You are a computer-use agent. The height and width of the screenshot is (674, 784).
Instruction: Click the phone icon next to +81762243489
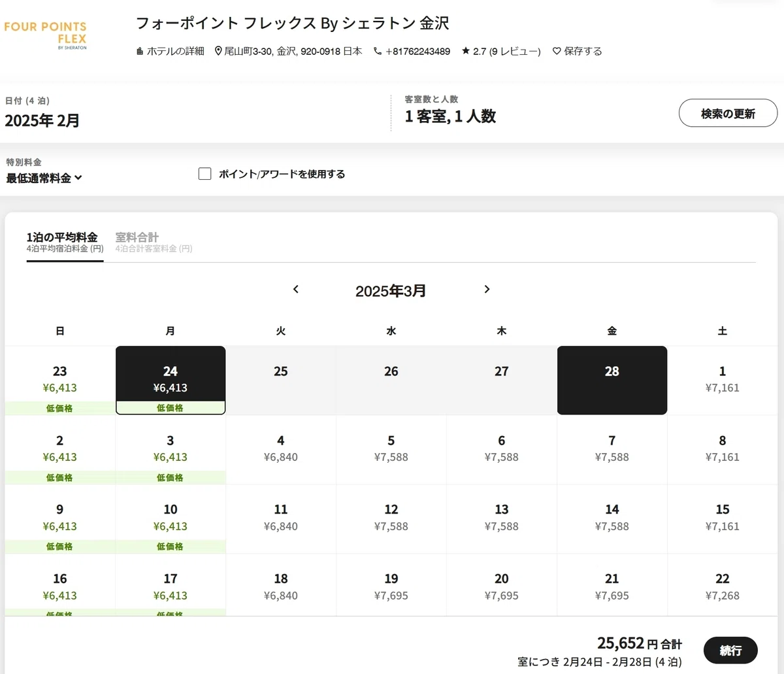click(x=378, y=51)
